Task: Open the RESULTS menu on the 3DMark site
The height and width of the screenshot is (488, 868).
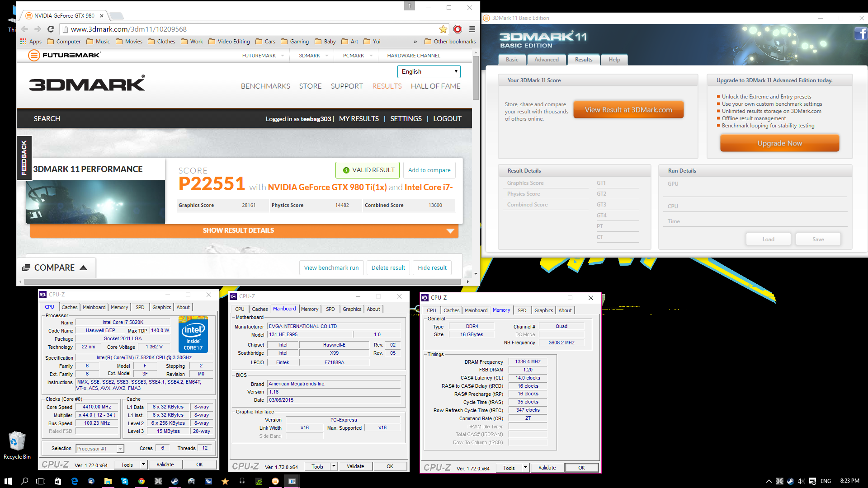Action: [x=387, y=86]
